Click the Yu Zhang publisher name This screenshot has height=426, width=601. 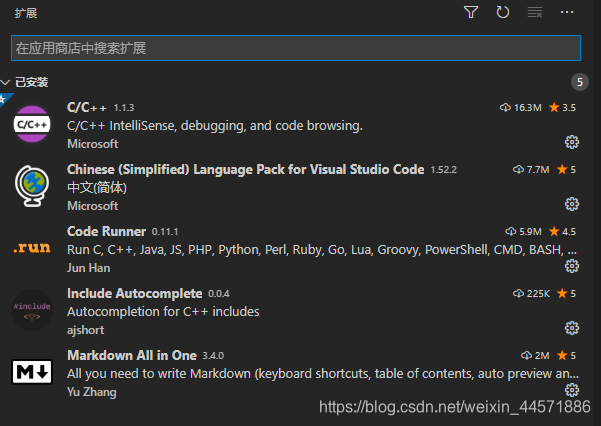[92, 392]
